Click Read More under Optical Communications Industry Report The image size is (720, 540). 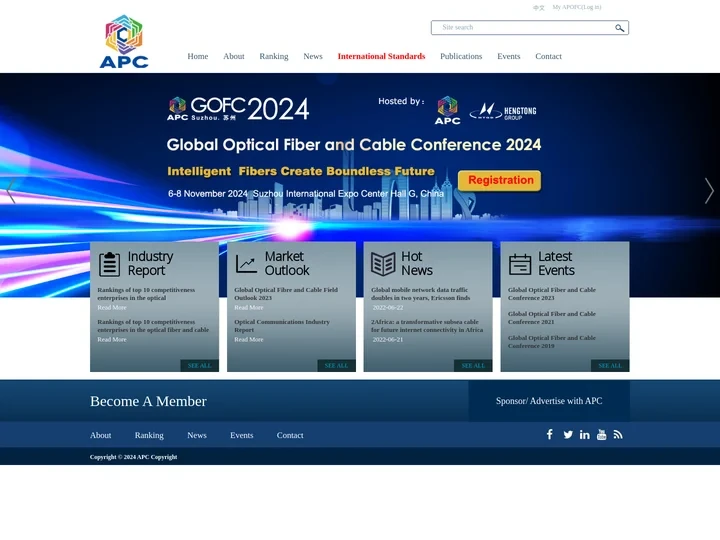[x=248, y=340]
